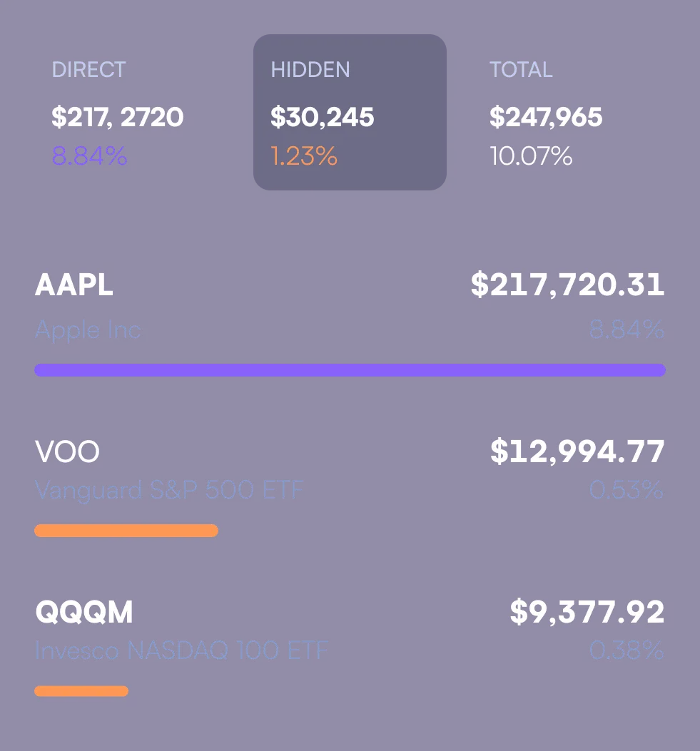Click the 10.07% under TOTAL
This screenshot has height=751, width=700.
click(530, 156)
